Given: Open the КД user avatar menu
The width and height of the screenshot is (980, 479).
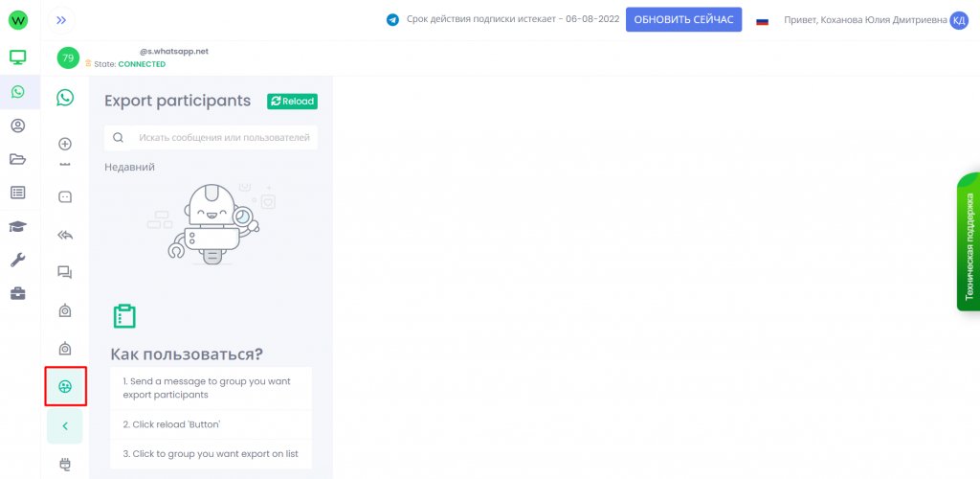Looking at the screenshot, I should click(x=959, y=20).
